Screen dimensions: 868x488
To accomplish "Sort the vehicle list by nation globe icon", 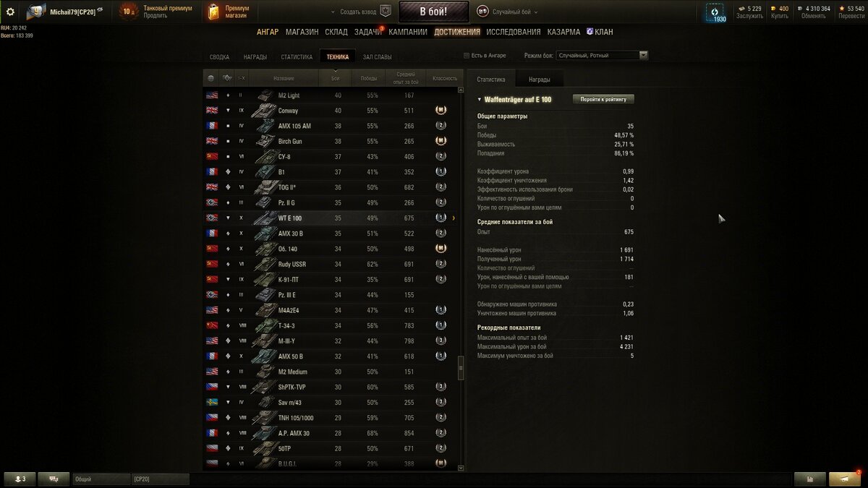I will point(210,78).
